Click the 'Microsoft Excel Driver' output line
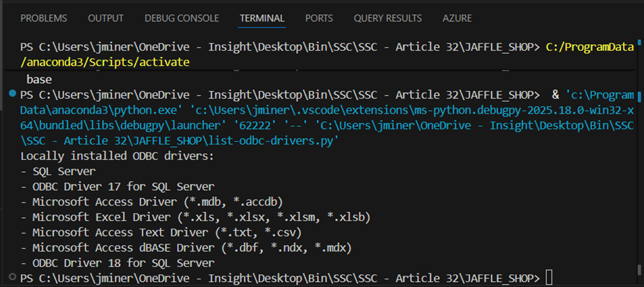This screenshot has width=644, height=287. [x=195, y=217]
